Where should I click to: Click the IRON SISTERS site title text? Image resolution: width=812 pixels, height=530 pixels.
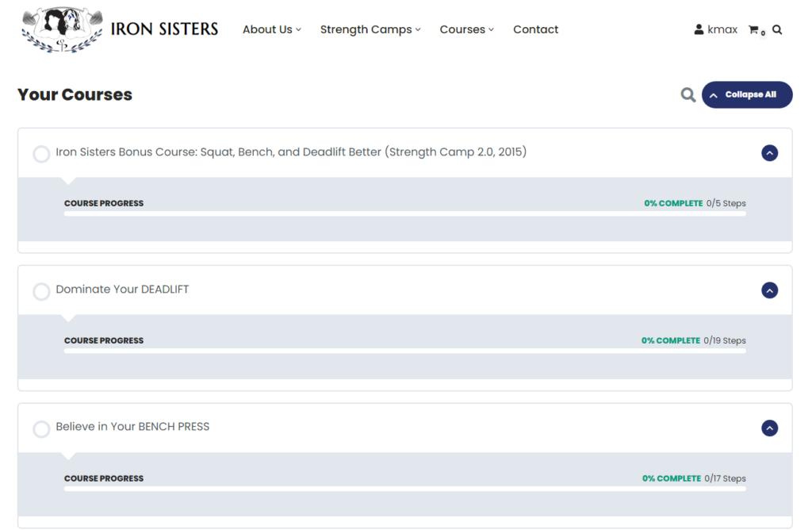(x=164, y=29)
